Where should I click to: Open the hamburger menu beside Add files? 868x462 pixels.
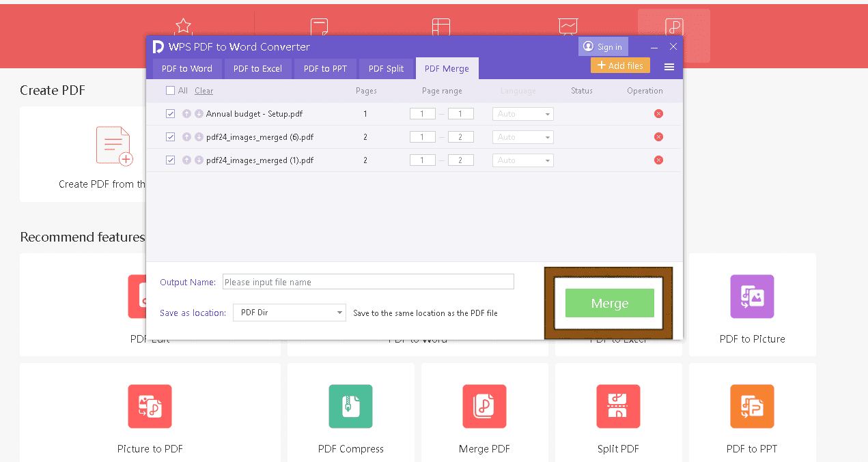[x=669, y=67]
